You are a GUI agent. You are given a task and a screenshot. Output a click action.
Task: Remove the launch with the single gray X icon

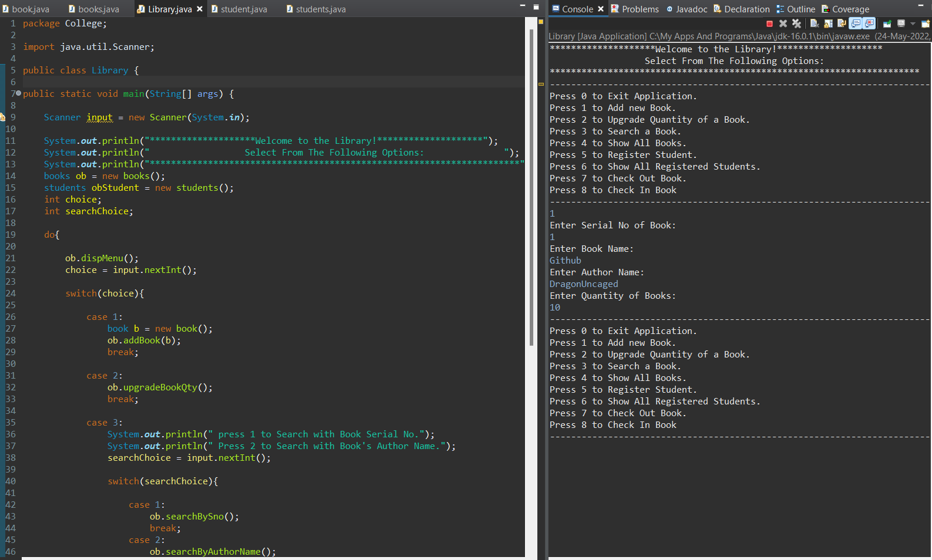(x=783, y=23)
